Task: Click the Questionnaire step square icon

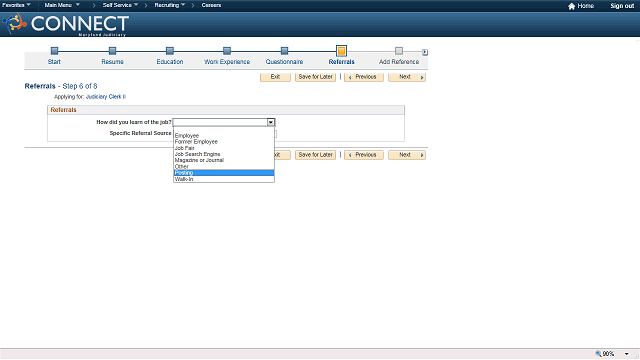Action: [x=284, y=51]
